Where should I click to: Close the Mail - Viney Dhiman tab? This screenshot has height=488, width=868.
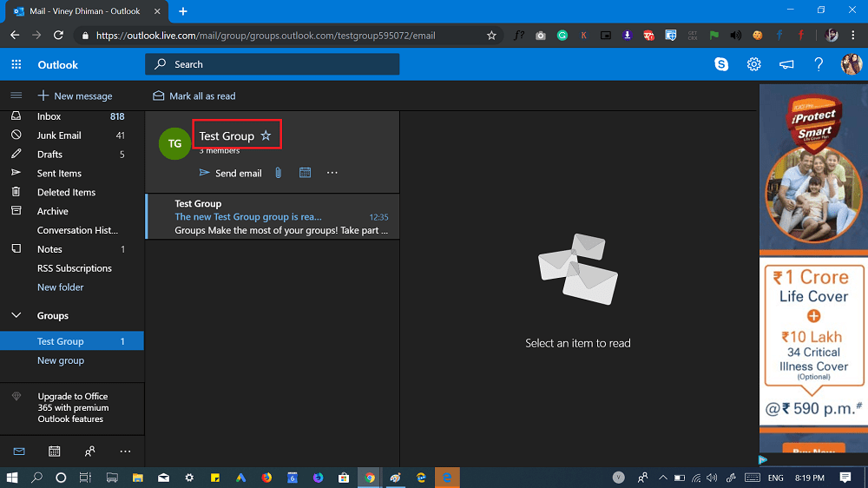point(157,11)
